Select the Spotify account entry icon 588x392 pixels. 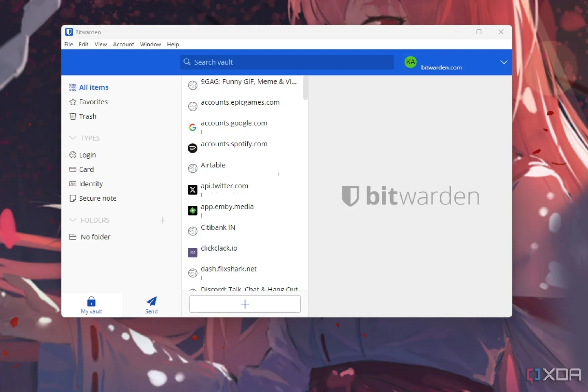(193, 148)
